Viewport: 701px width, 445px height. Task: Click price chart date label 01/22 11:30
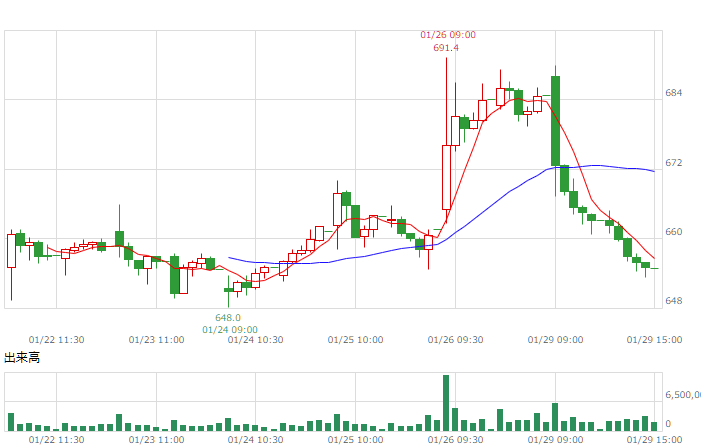(56, 340)
